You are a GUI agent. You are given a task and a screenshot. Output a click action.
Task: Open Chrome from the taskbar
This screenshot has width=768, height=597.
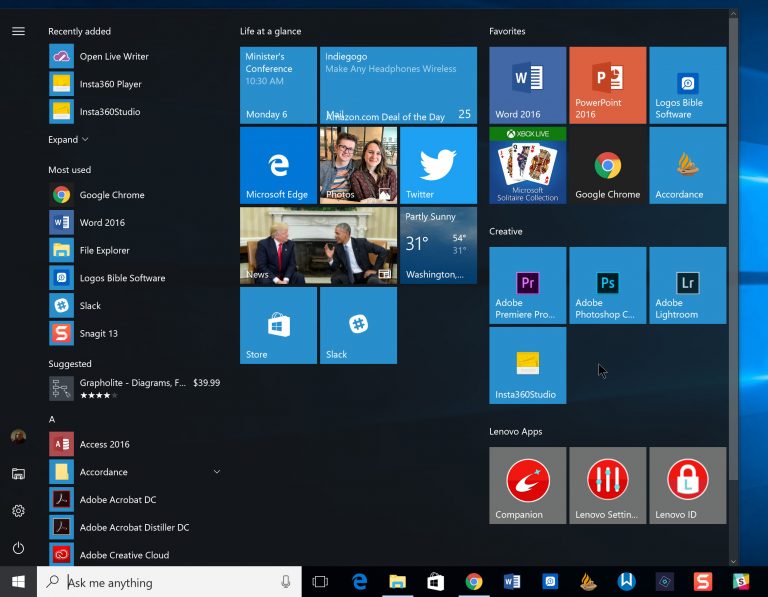[x=474, y=582]
